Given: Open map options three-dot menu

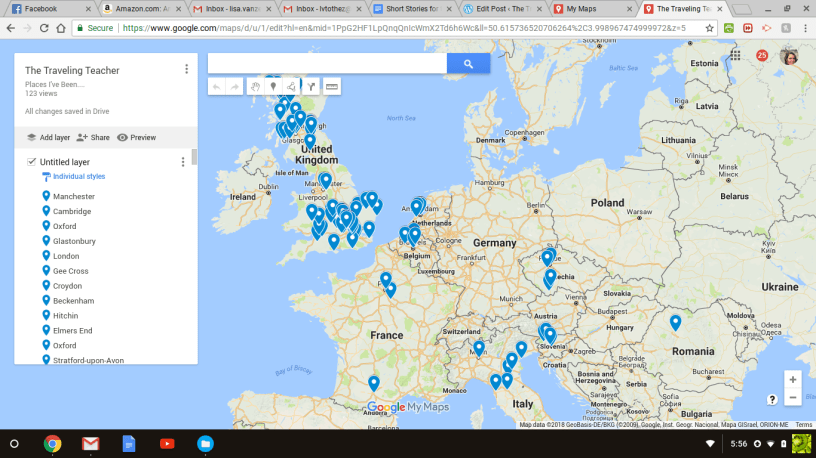Looking at the screenshot, I should pyautogui.click(x=186, y=69).
